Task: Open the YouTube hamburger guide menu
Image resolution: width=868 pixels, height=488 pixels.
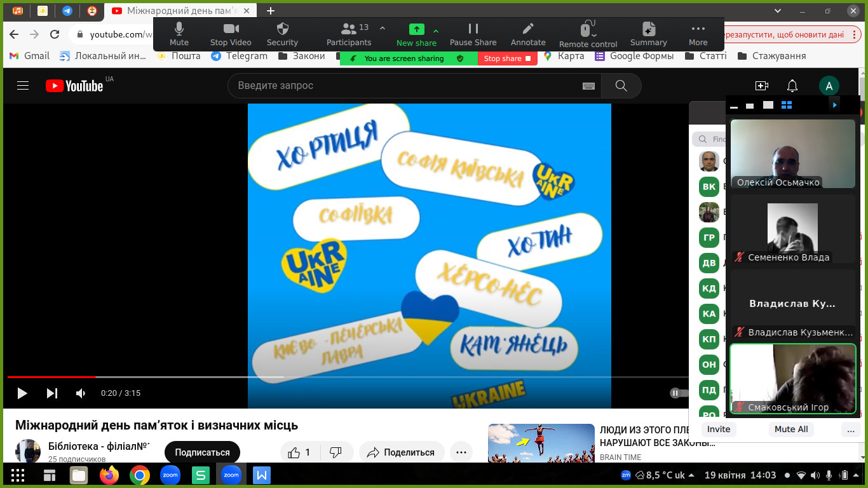Action: pyautogui.click(x=23, y=86)
